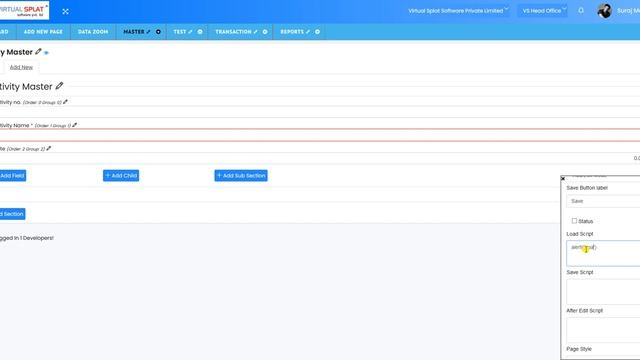
Task: Edit the Order 2 Group 2 field pencil
Action: pyautogui.click(x=49, y=149)
